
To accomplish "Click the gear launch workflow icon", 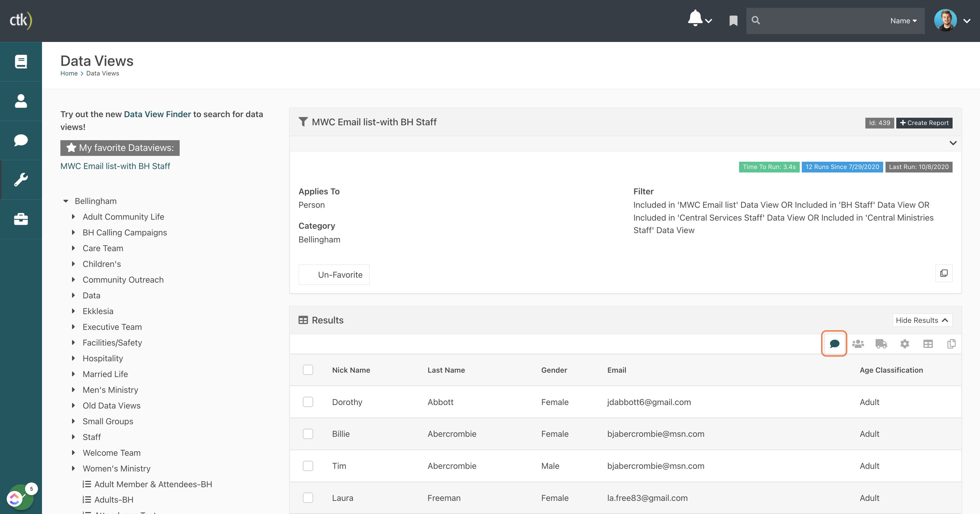I will tap(905, 344).
